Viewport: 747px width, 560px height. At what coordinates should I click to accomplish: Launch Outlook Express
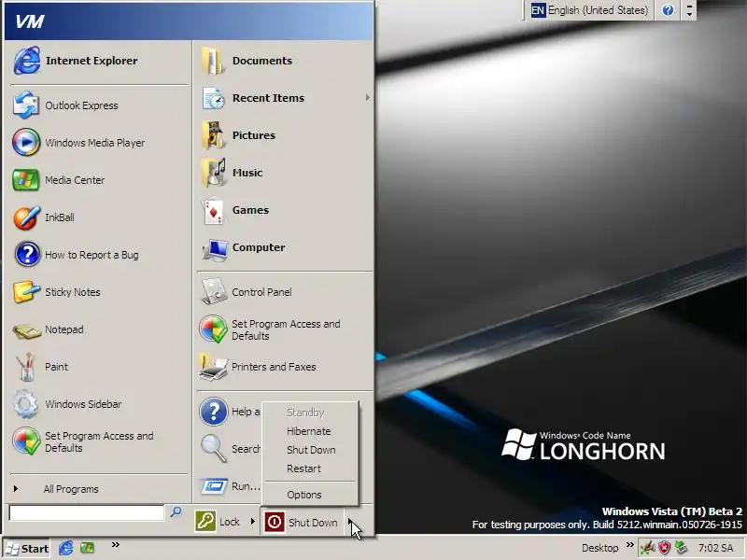point(99,105)
